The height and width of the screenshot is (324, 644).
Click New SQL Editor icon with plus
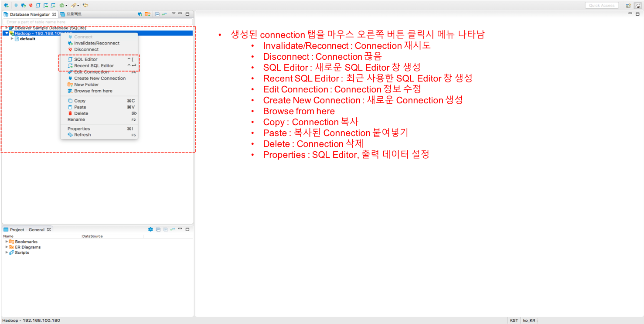(53, 5)
